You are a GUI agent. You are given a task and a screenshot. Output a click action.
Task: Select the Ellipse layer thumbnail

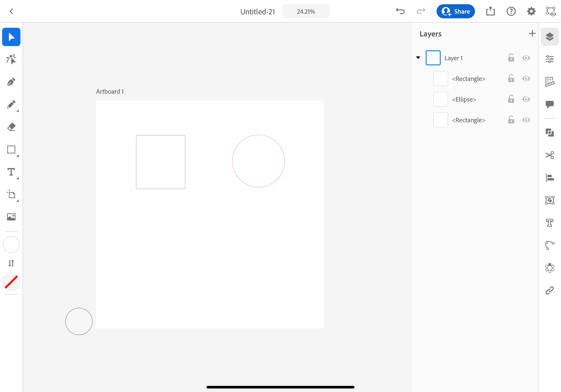[440, 99]
